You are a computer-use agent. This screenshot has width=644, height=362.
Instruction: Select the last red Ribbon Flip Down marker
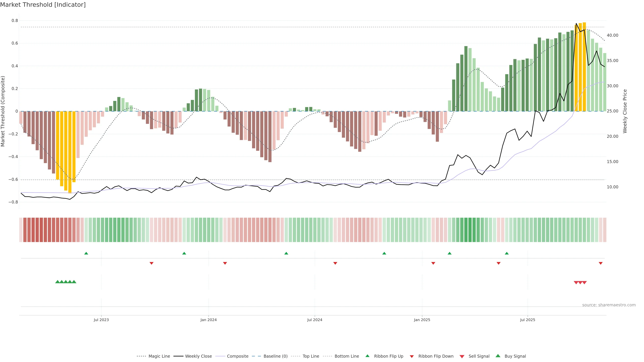click(x=601, y=263)
